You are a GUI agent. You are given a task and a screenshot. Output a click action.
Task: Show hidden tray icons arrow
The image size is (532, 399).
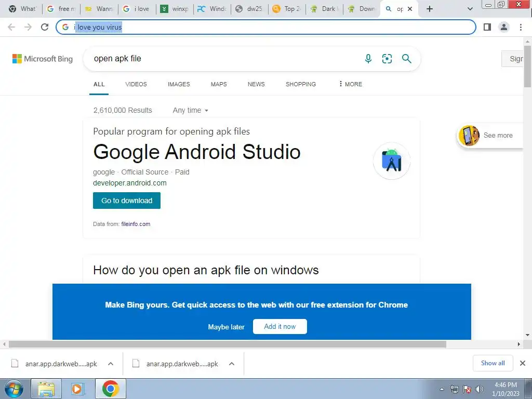(442, 389)
